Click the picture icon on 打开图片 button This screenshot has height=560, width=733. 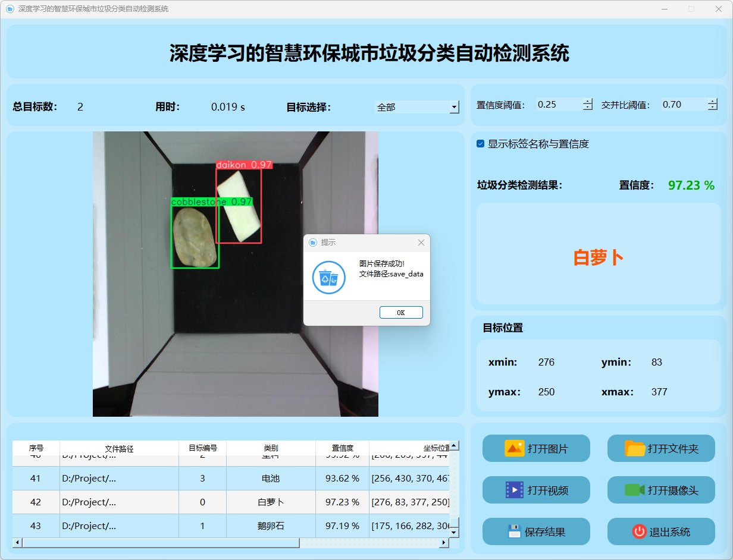(x=514, y=448)
